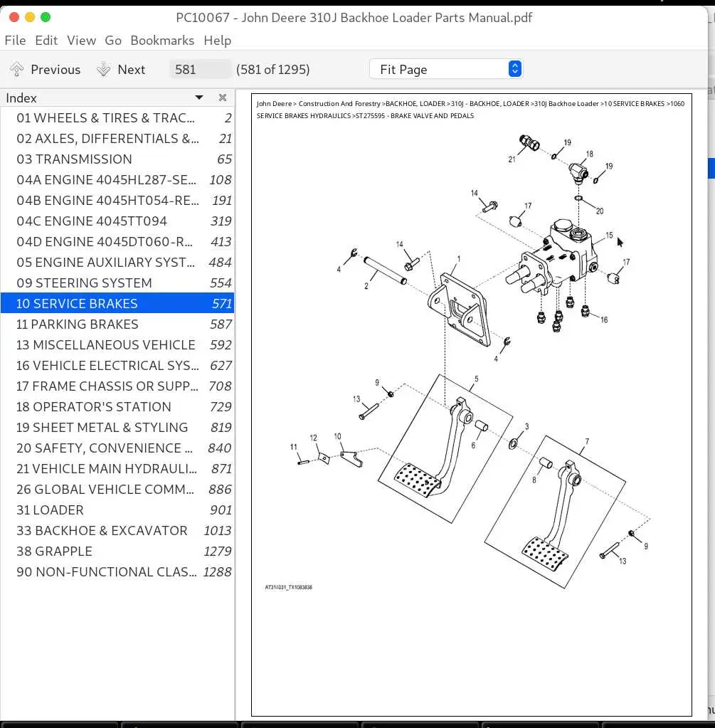Click the elbow fitting part labeled 18

point(578,174)
